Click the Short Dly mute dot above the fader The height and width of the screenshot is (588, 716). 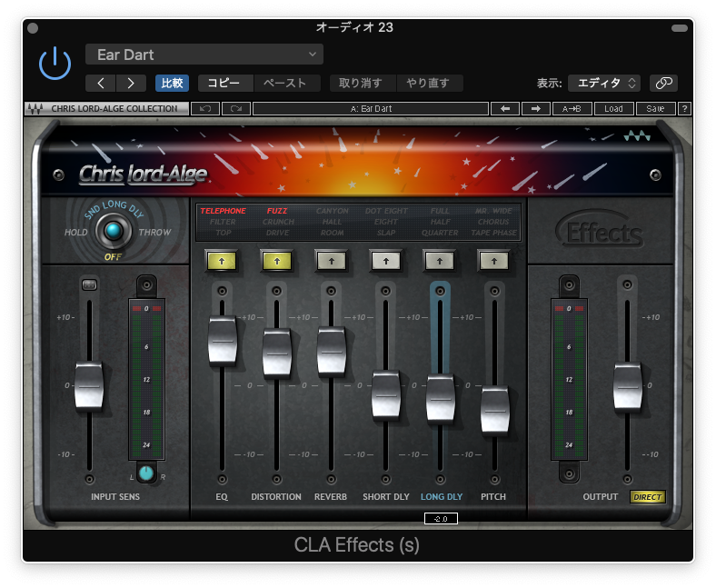click(x=386, y=291)
